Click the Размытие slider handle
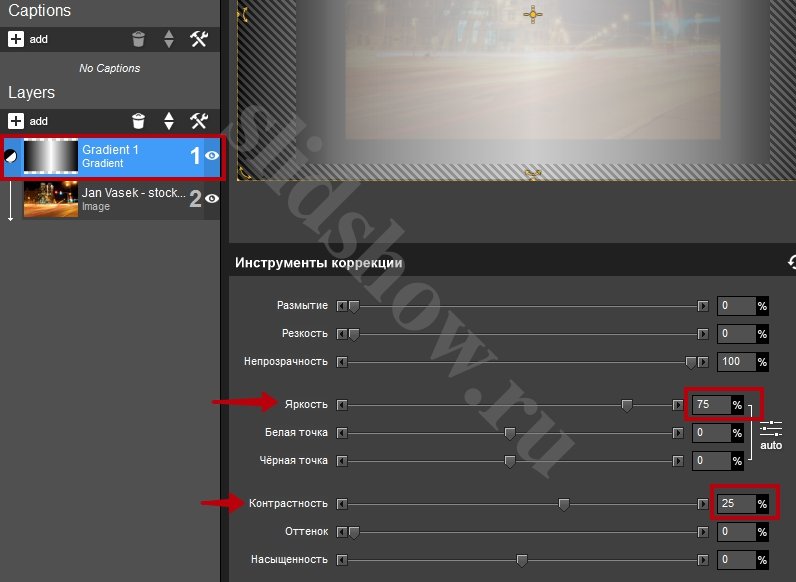Screen dimensions: 796x582 (354, 307)
